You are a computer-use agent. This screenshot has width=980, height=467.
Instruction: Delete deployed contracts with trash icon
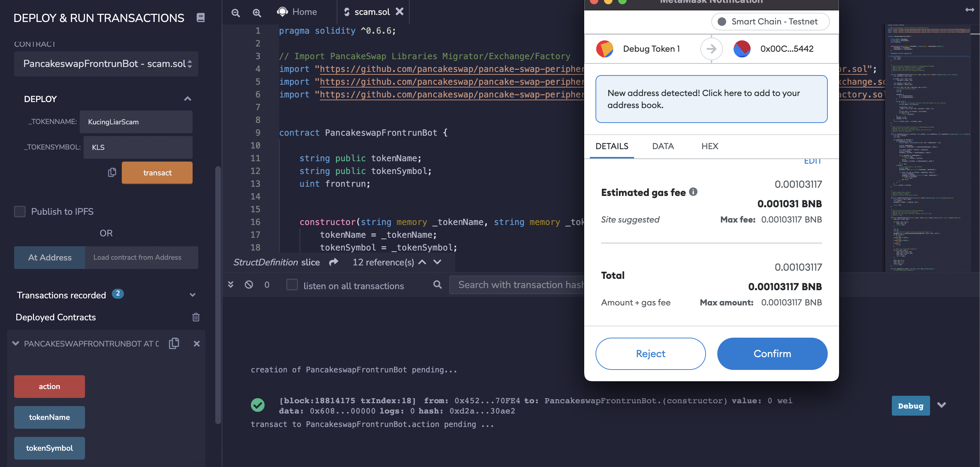pyautogui.click(x=195, y=317)
